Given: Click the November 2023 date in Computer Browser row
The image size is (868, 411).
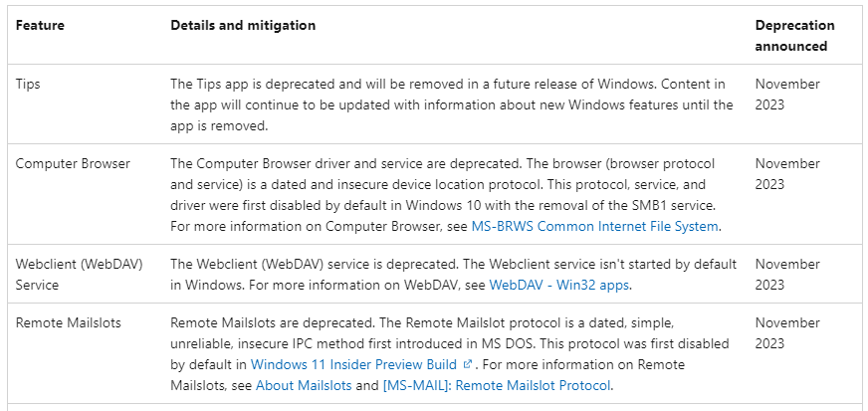Looking at the screenshot, I should 787,173.
